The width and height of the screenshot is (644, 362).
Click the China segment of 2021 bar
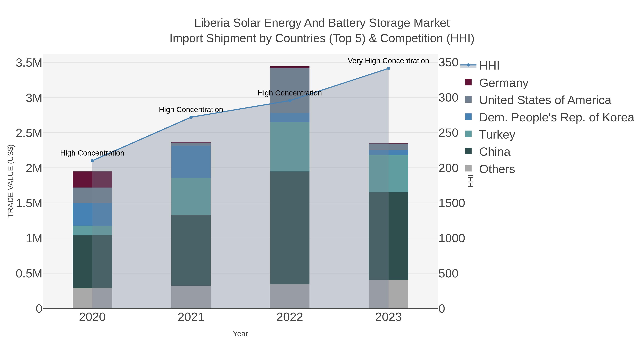pos(191,250)
